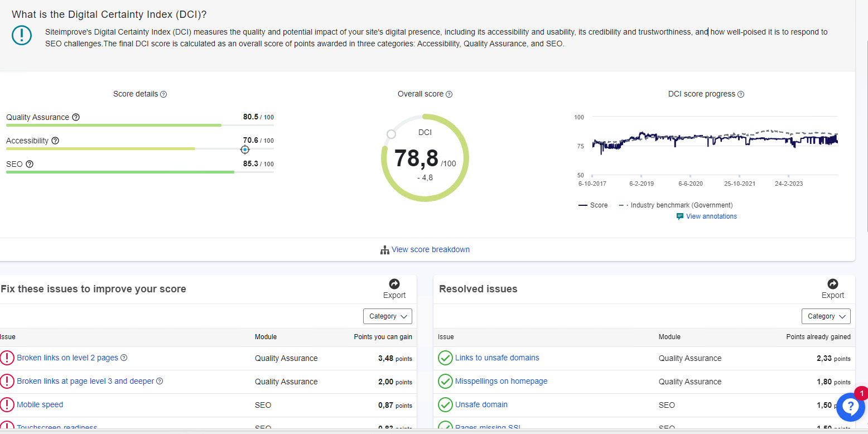Image resolution: width=868 pixels, height=434 pixels.
Task: Click the help icon beside Accessibility
Action: pos(55,141)
